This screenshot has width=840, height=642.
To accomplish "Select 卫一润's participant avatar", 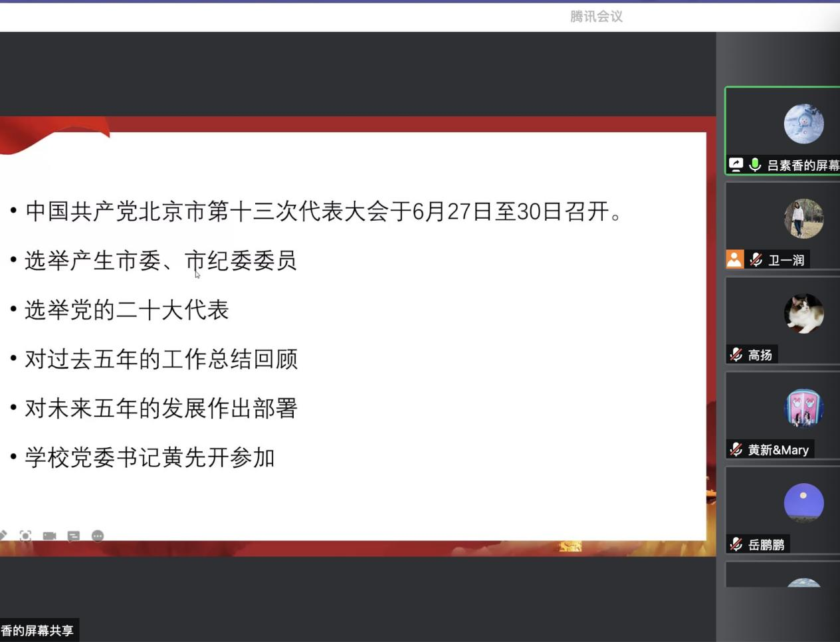I will click(803, 219).
